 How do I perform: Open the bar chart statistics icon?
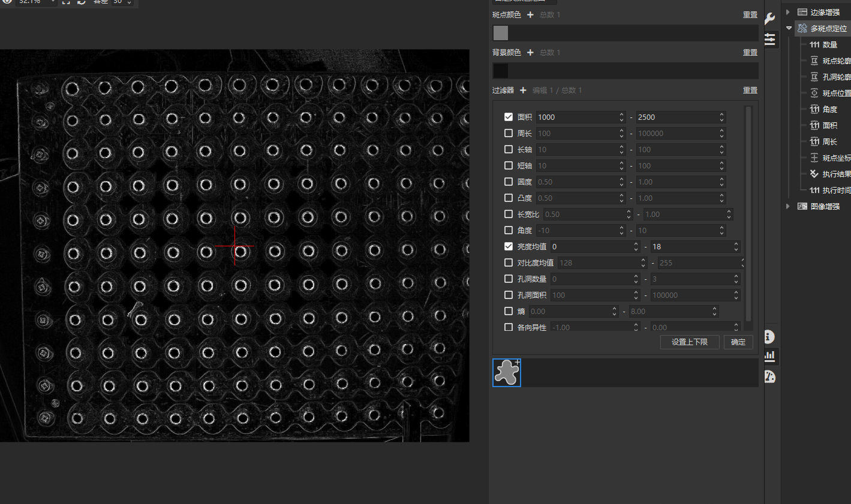click(x=770, y=356)
